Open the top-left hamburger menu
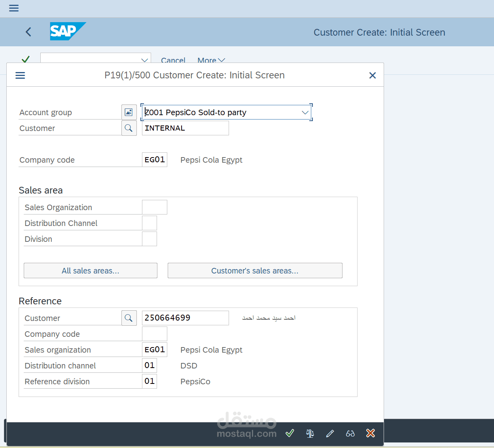Image resolution: width=494 pixels, height=448 pixels. pos(14,8)
